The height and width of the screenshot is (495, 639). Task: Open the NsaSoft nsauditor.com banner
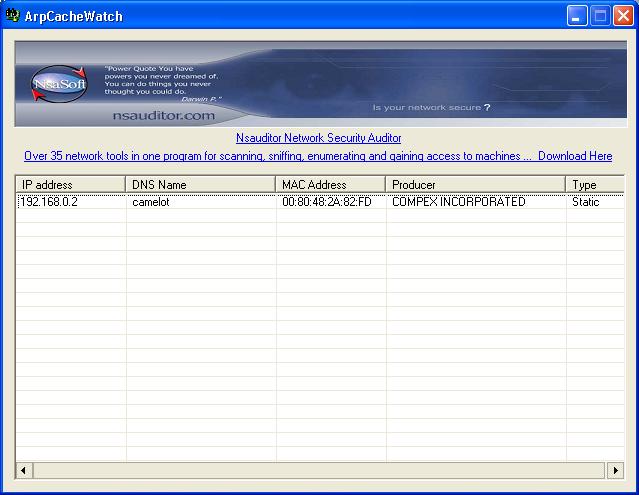(x=321, y=84)
